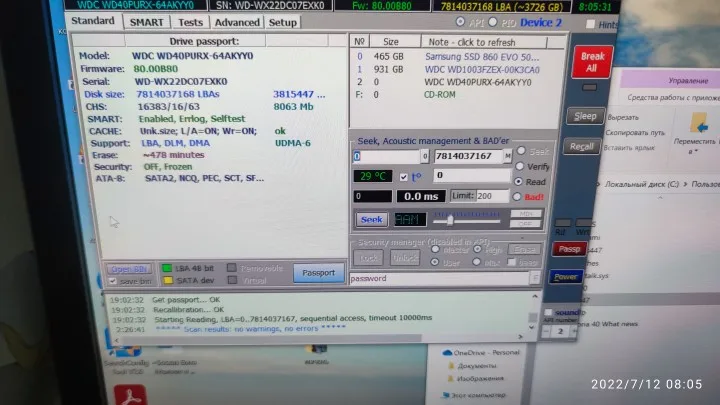Click the log horizontal scroll right arrow
The height and width of the screenshot is (405, 720).
coord(520,337)
